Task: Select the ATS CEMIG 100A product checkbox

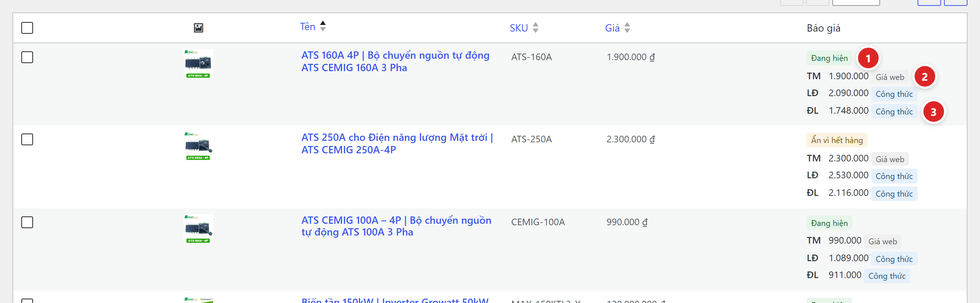Action: 27,222
